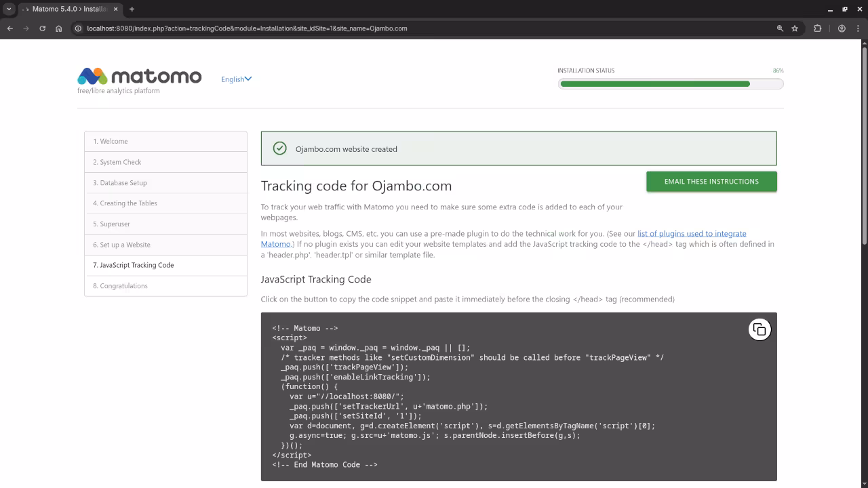Image resolution: width=868 pixels, height=488 pixels.
Task: Open the browser home page icon
Action: point(59,28)
